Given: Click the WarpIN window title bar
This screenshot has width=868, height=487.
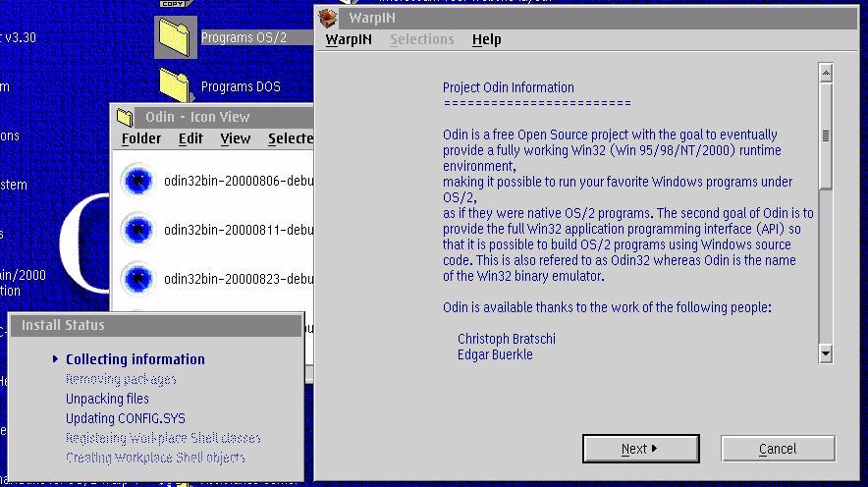Looking at the screenshot, I should [x=587, y=18].
